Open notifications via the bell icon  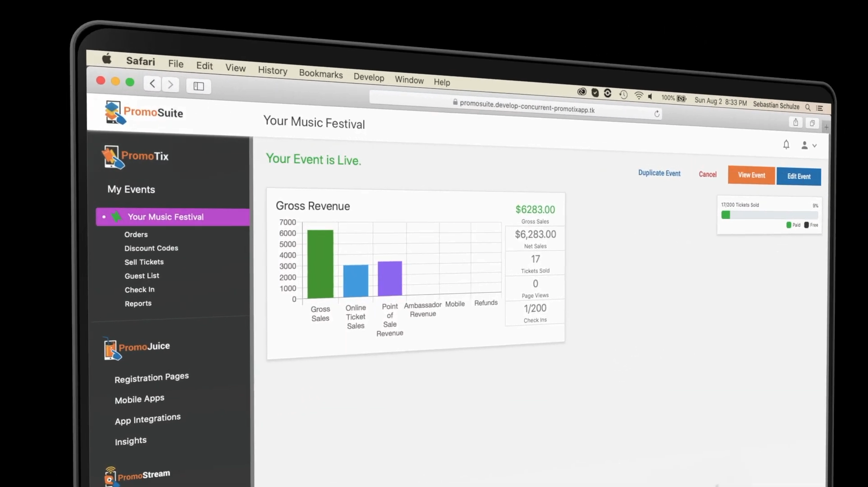[x=786, y=144]
